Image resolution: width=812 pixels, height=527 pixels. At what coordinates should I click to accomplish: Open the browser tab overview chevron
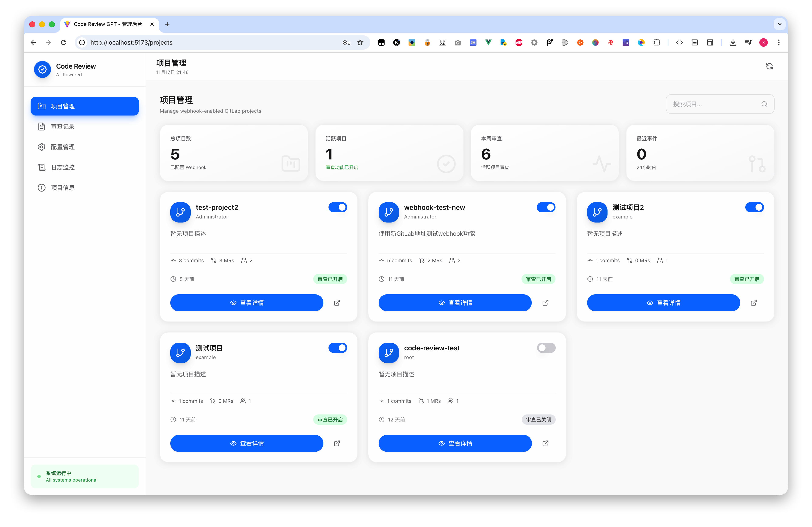(x=779, y=24)
